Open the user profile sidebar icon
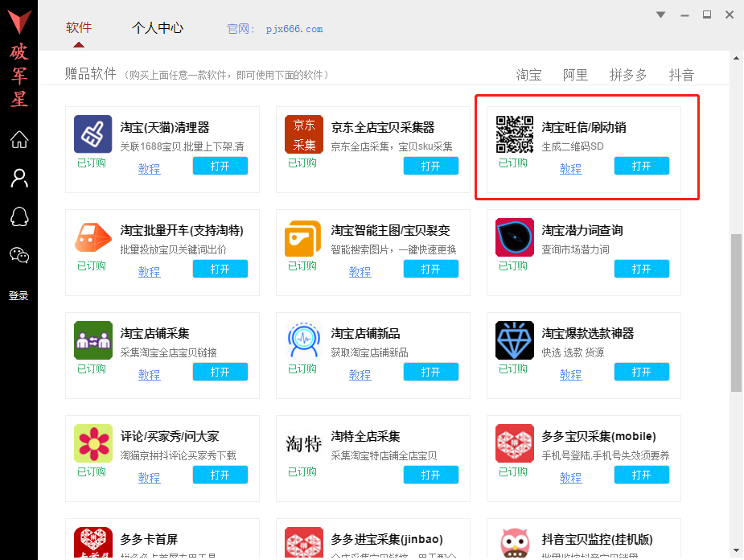This screenshot has width=744, height=560. 19,179
